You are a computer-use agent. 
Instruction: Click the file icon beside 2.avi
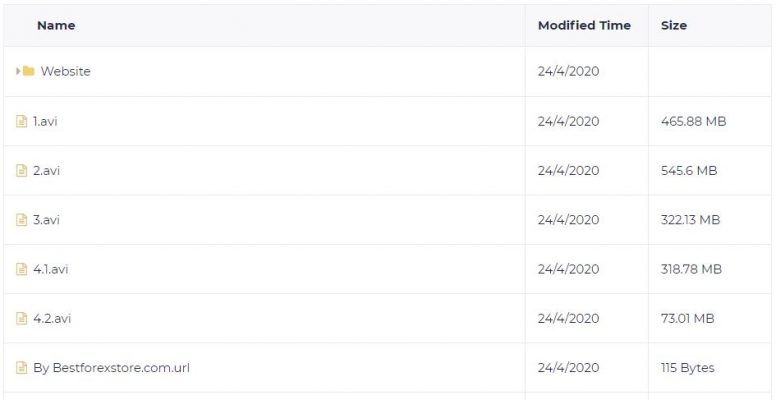(x=21, y=171)
